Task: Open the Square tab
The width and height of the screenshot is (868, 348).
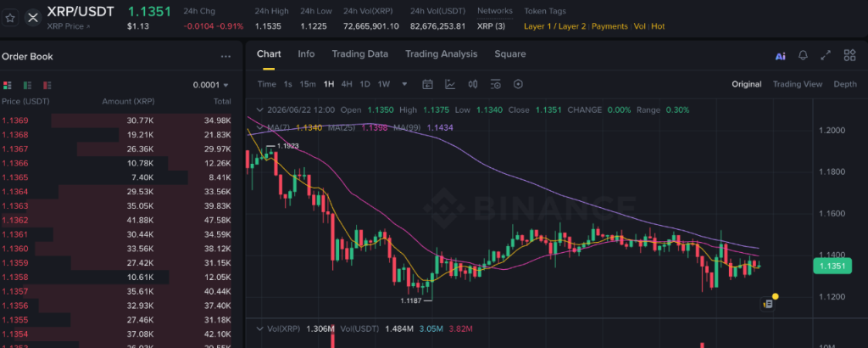Action: (x=509, y=53)
